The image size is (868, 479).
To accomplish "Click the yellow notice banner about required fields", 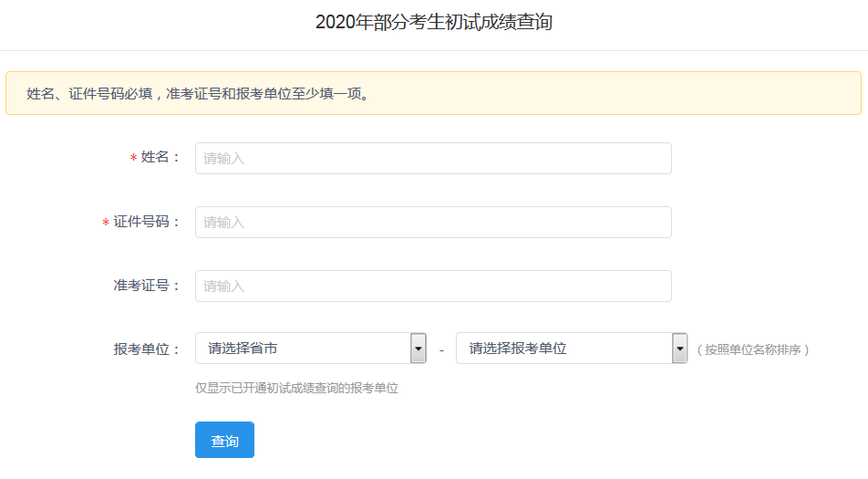I will click(x=433, y=93).
